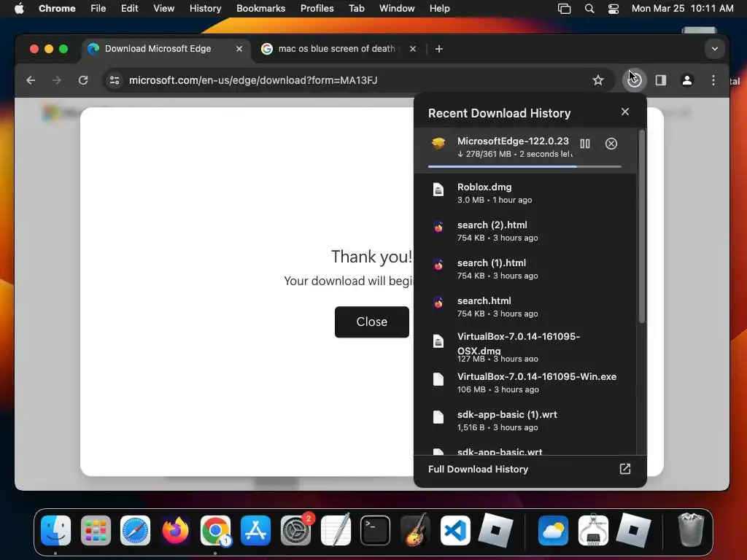Launch Safari from the Dock
This screenshot has width=747, height=560.
[135, 530]
